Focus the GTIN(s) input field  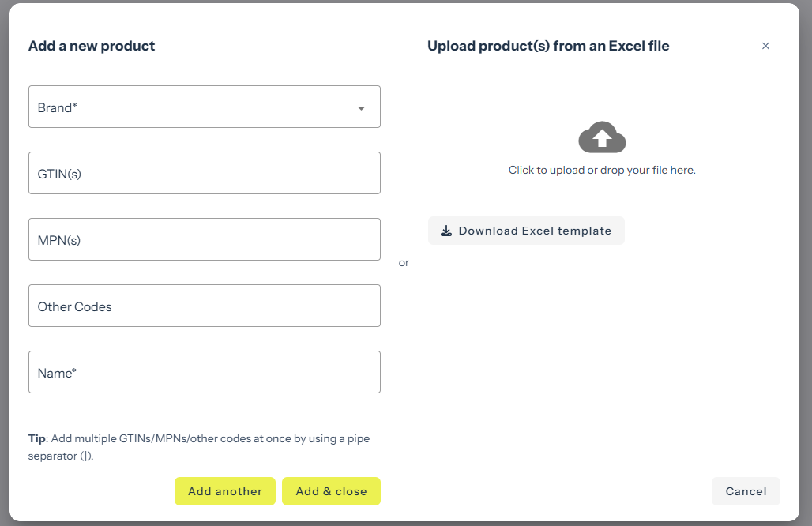[x=204, y=174]
